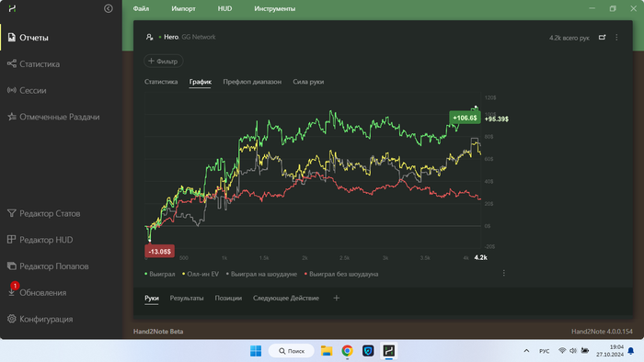The image size is (644, 362).
Task: Click Hand2Note taskbar icon
Action: (x=388, y=351)
